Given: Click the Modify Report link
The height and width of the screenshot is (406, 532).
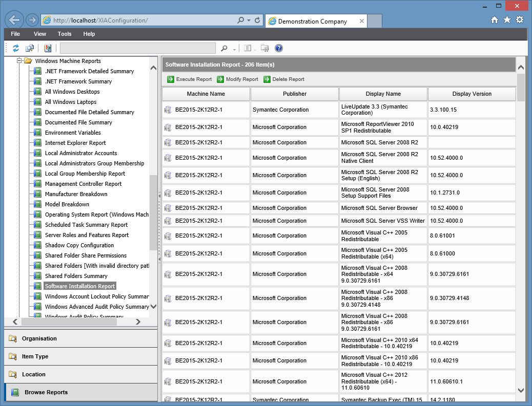Looking at the screenshot, I should 242,79.
